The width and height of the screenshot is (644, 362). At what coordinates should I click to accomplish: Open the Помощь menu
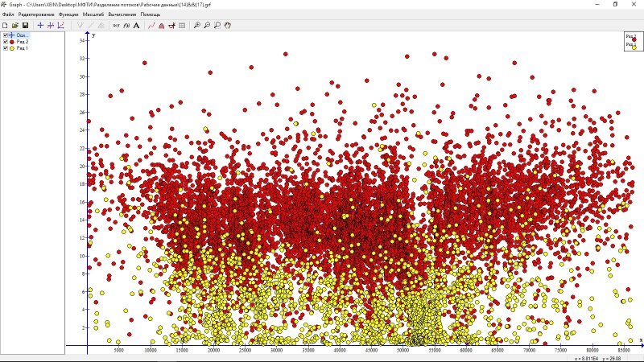click(151, 14)
